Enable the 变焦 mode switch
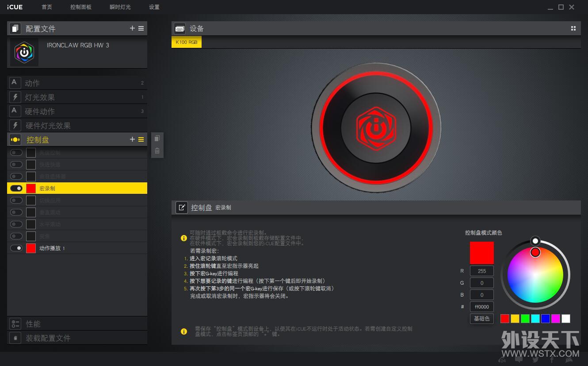588x366 pixels. click(16, 236)
